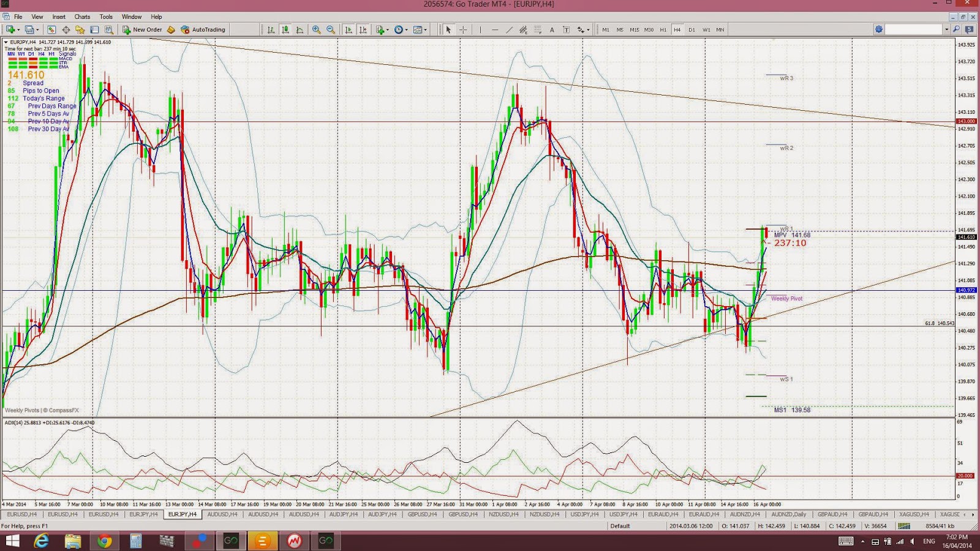
Task: Select the text label tool
Action: 566,29
